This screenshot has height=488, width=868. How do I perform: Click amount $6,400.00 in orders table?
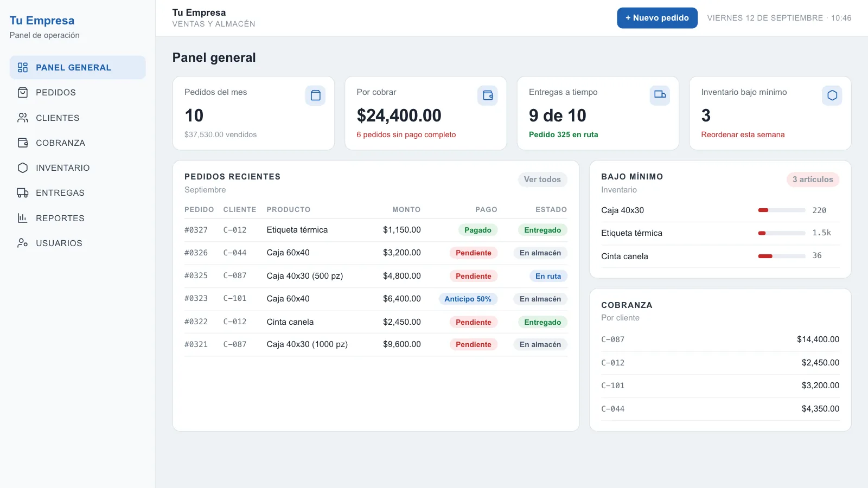401,299
